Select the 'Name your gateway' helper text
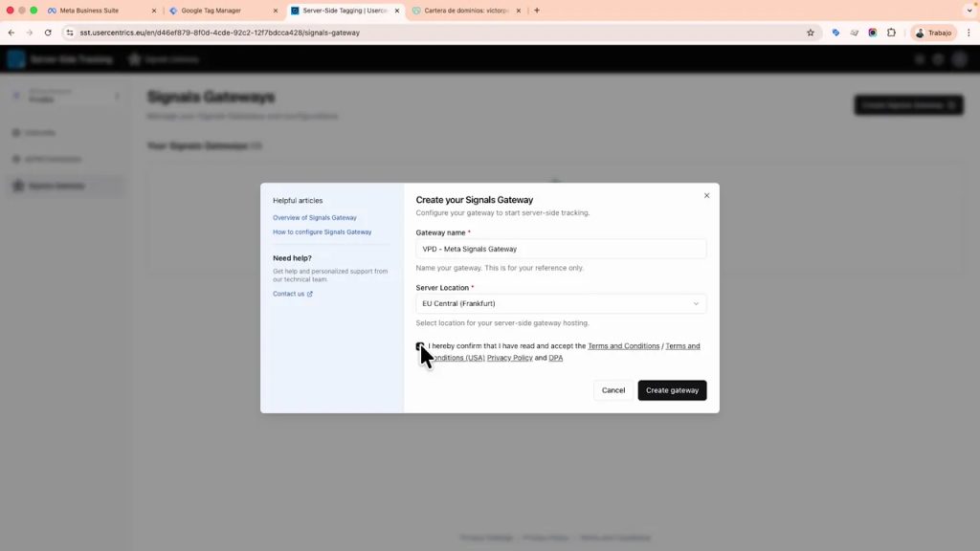The image size is (980, 551). coord(500,268)
